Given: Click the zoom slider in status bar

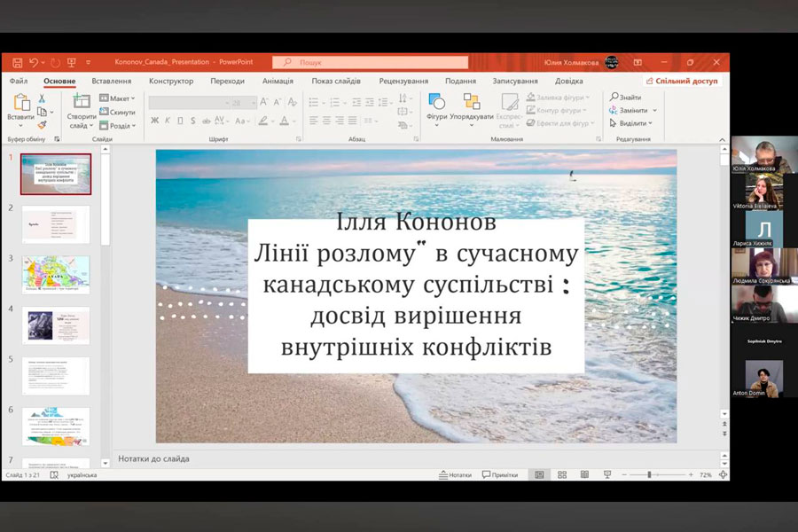Looking at the screenshot, I should [x=649, y=475].
